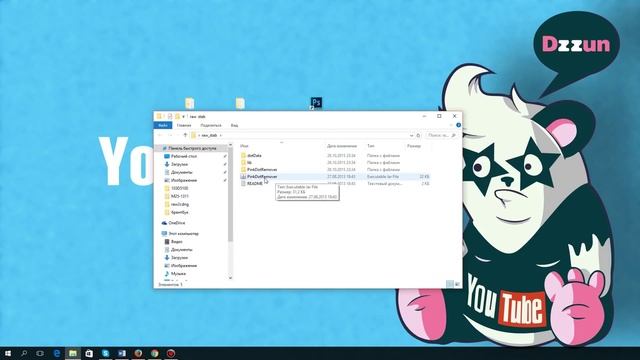The image size is (640, 360).
Task: Select Этот компьютер in navigation pane
Action: (x=183, y=233)
